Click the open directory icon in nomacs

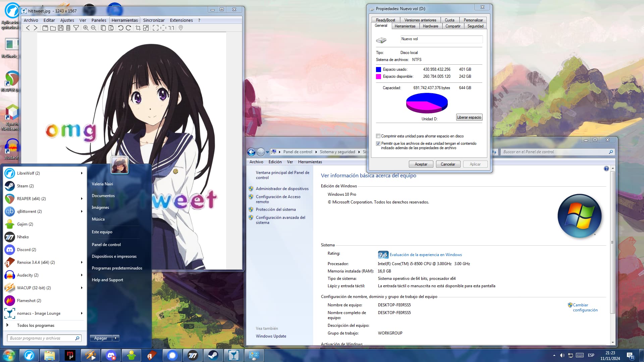tap(45, 28)
